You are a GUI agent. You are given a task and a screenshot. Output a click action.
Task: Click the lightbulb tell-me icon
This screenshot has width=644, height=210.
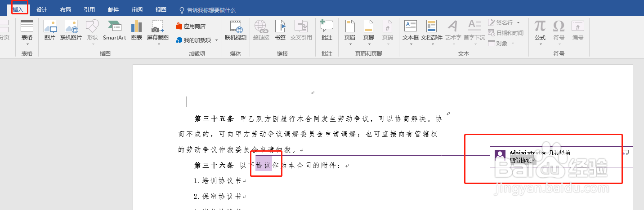(x=182, y=9)
